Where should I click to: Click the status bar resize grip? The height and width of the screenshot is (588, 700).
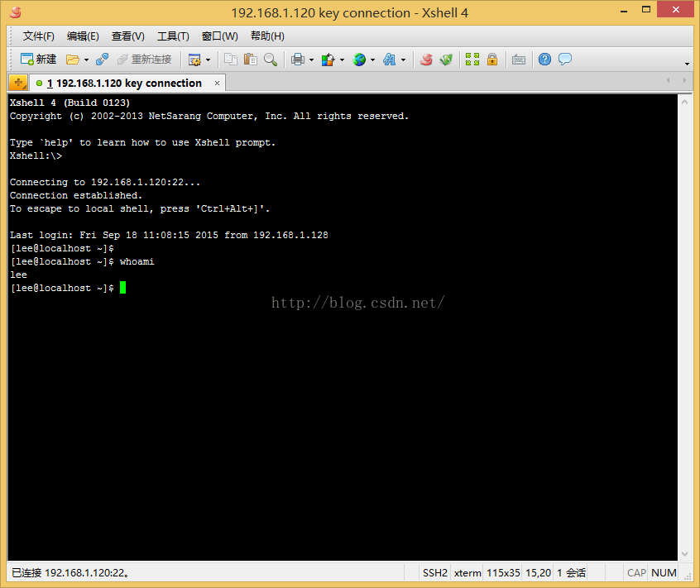[x=688, y=577]
